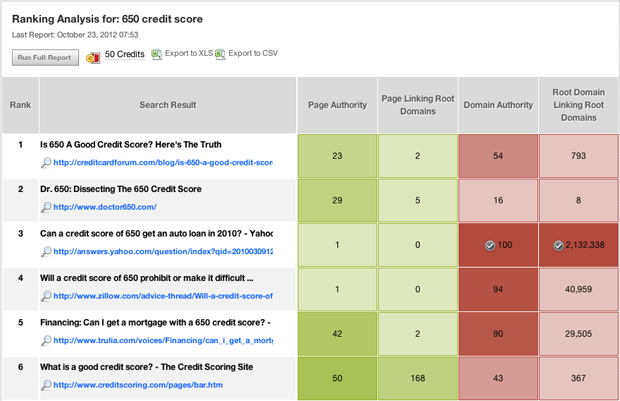Click checkmark badge next to Domain Authority 100
The height and width of the screenshot is (401, 620).
(x=490, y=246)
